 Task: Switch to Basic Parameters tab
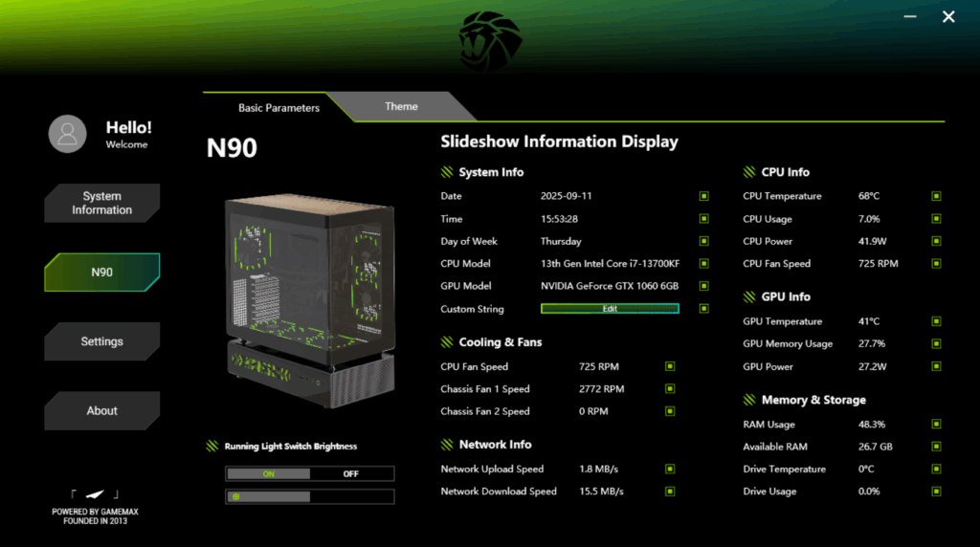coord(278,108)
